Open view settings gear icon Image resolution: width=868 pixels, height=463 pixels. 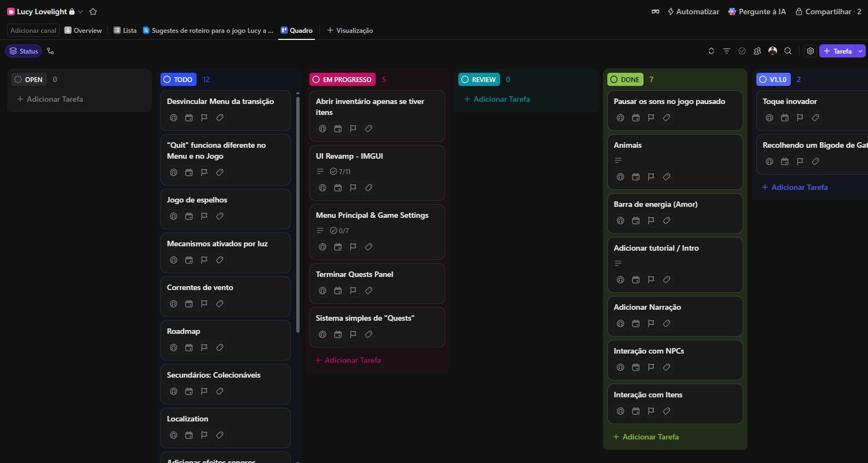pos(810,51)
